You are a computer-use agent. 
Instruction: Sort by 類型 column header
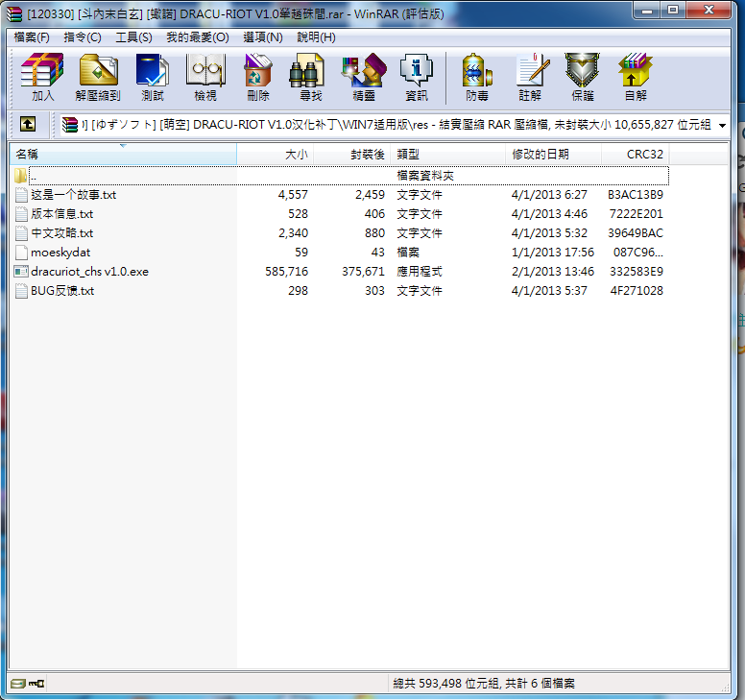[x=448, y=154]
